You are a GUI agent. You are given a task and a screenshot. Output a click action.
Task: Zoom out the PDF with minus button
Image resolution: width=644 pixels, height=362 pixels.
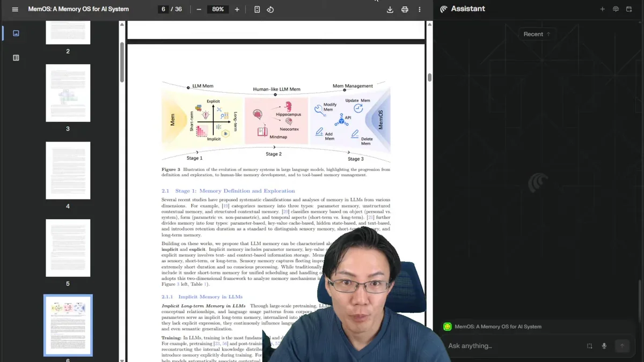coord(199,10)
